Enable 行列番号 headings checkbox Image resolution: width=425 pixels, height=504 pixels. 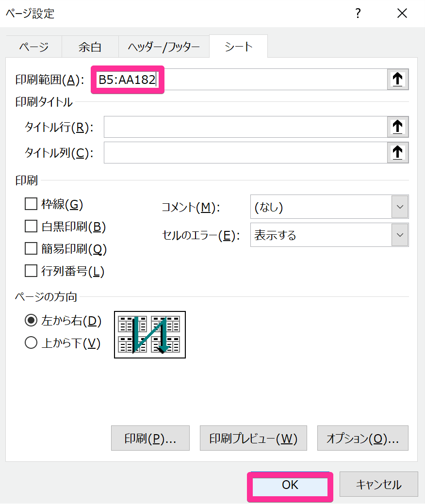(31, 271)
